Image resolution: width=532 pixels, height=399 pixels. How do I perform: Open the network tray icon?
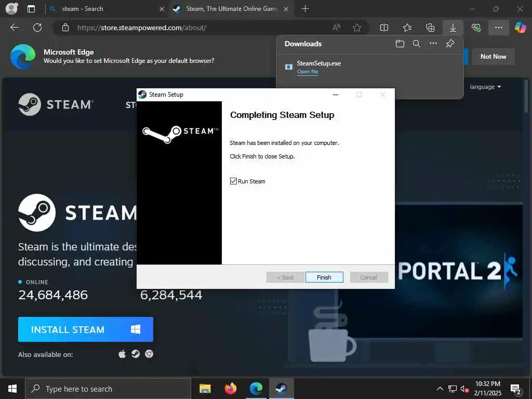[453, 389]
